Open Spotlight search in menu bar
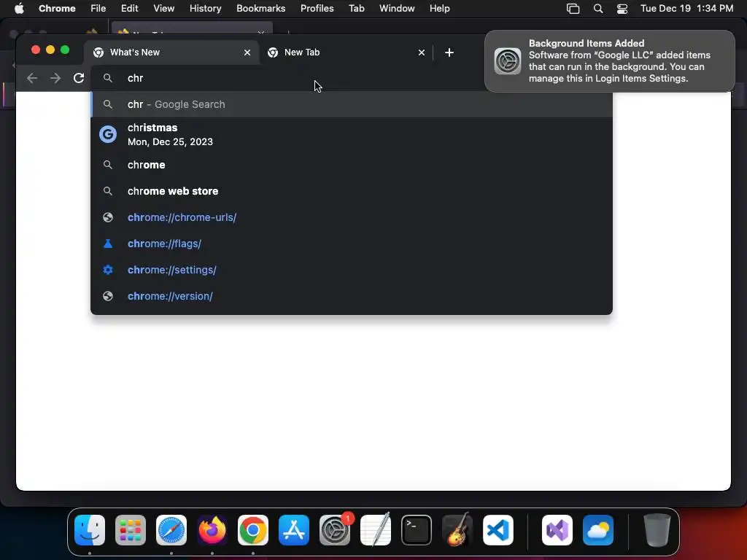 tap(598, 9)
